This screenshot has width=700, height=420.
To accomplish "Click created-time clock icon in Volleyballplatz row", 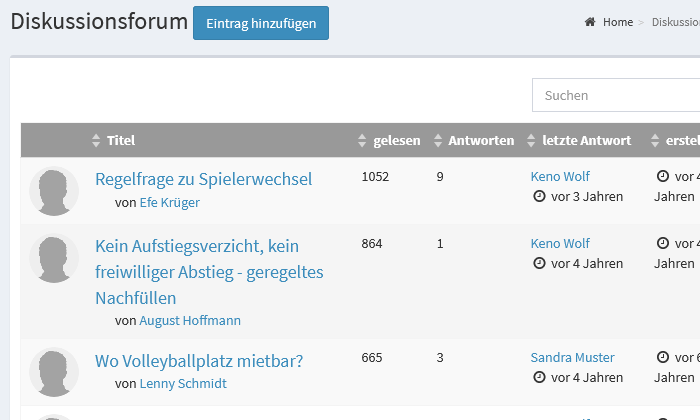I will click(663, 357).
